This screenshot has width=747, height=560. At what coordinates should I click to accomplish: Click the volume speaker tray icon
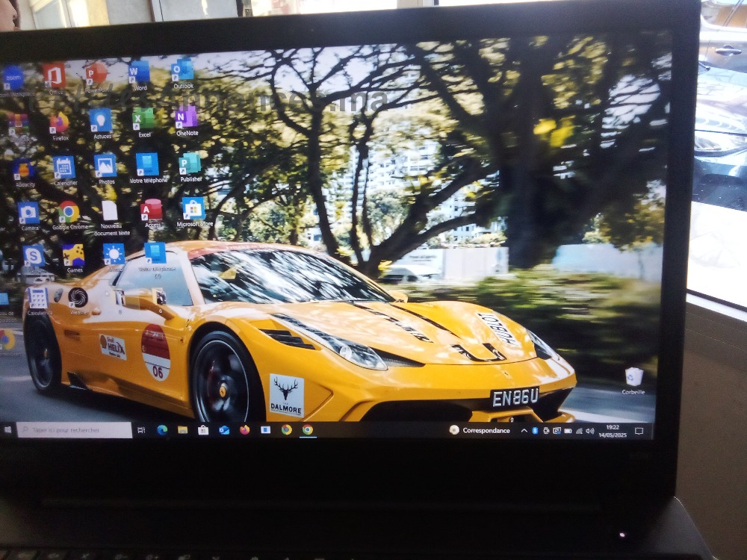tap(590, 431)
